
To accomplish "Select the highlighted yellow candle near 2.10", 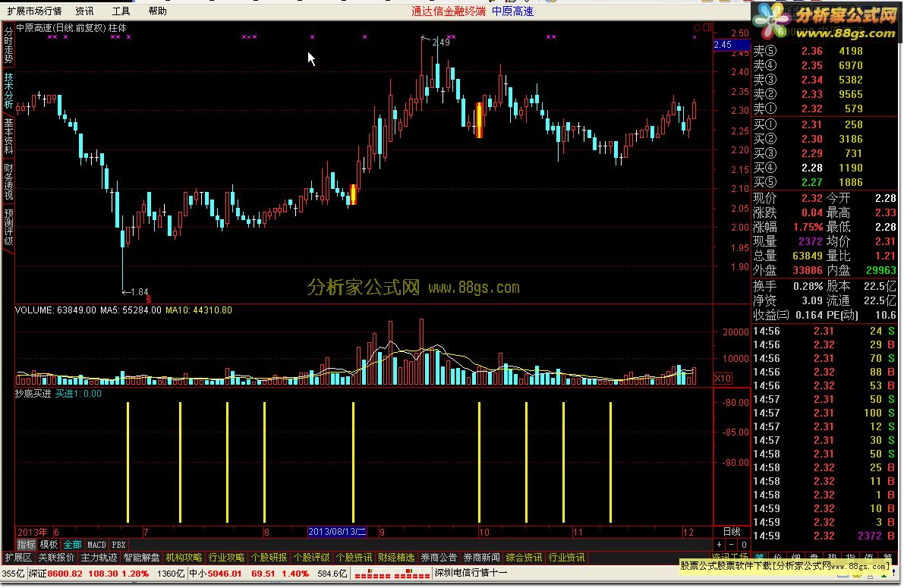I will [354, 194].
